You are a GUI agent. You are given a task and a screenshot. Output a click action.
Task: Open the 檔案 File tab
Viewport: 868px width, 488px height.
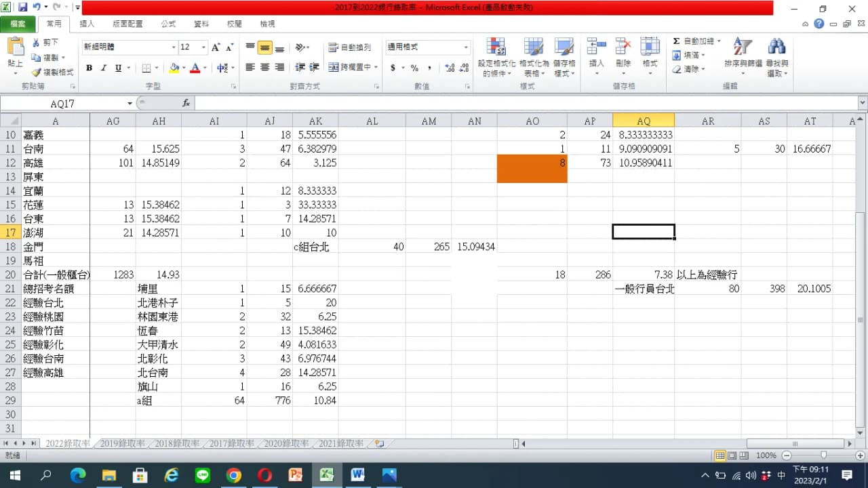[x=18, y=24]
